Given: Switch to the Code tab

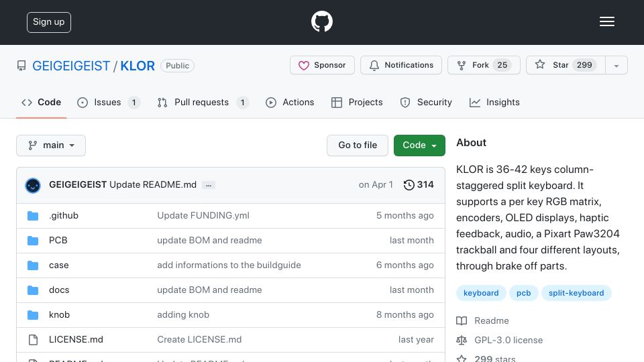Looking at the screenshot, I should tap(41, 102).
